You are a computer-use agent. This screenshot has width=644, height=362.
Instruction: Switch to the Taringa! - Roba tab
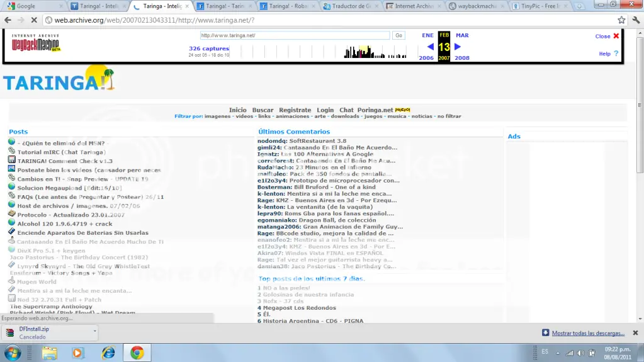click(288, 6)
